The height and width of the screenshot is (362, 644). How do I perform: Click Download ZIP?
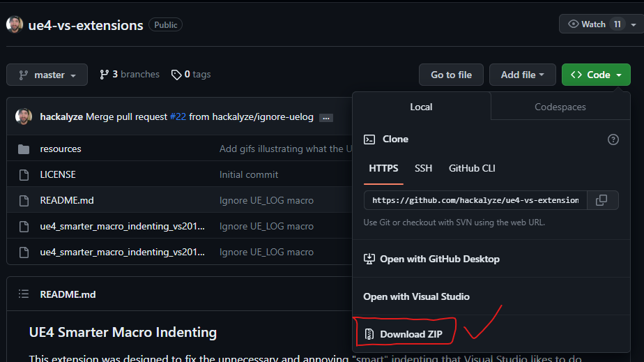[404, 334]
